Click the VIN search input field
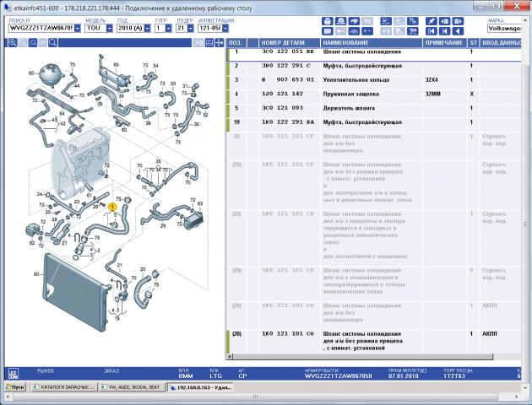 tap(41, 28)
